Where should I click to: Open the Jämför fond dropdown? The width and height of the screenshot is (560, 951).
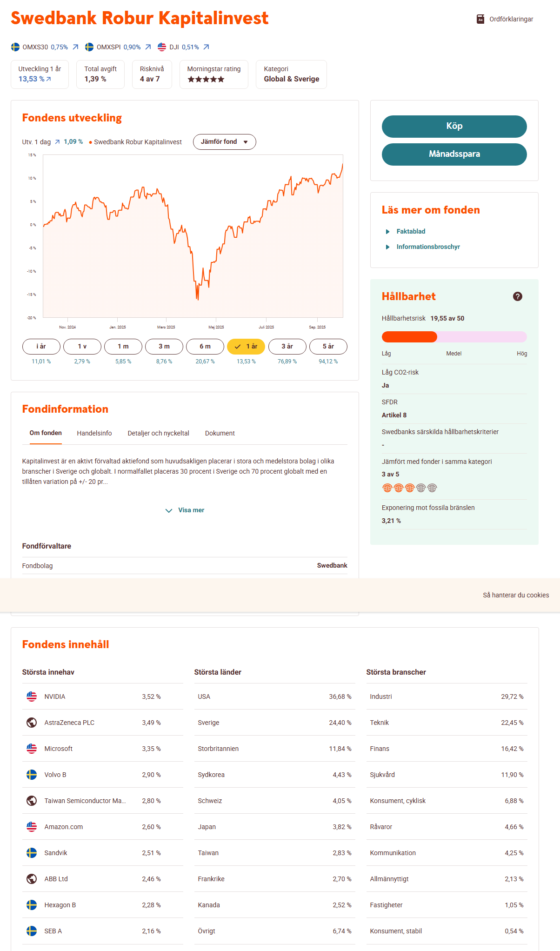pos(224,142)
